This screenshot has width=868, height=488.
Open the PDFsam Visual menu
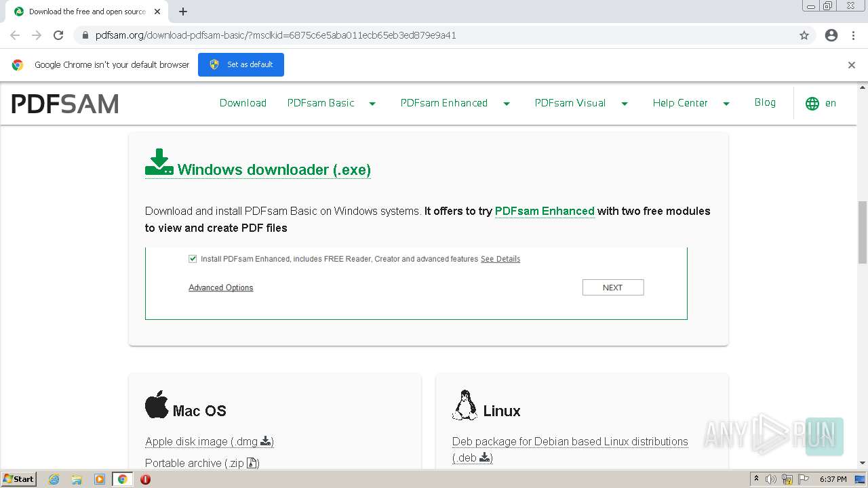coord(570,103)
